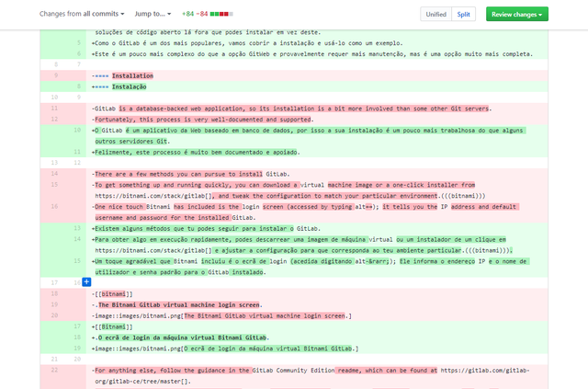Open Changes from all commits dropdown
Viewport: 588px width, 389px height.
[x=82, y=14]
